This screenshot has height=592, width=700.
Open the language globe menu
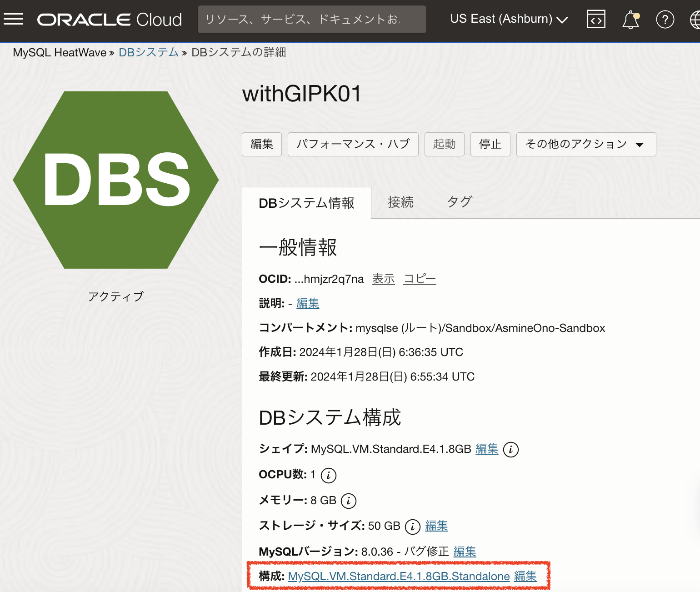695,20
